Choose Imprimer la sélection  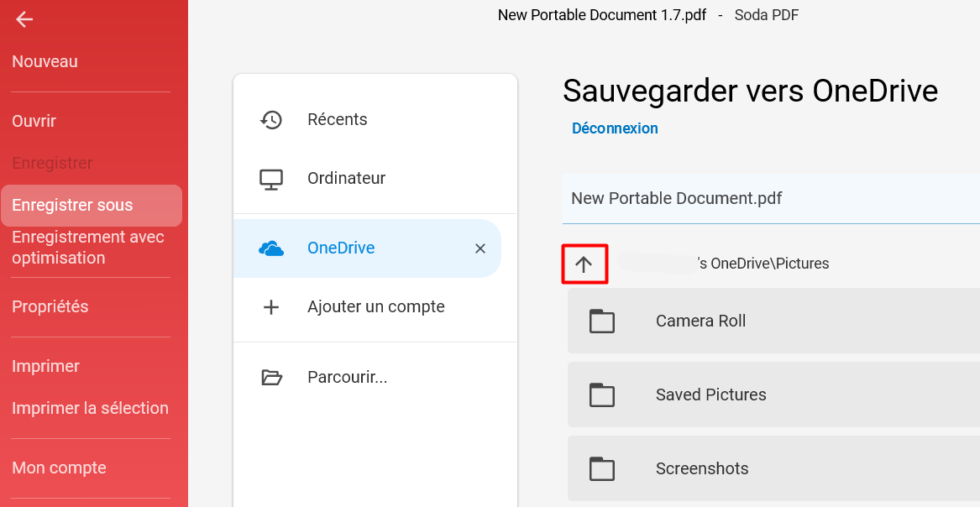(x=90, y=408)
